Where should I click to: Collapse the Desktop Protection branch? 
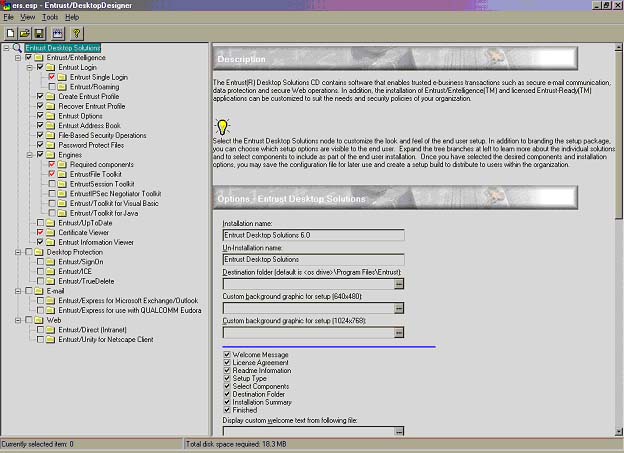click(x=18, y=252)
